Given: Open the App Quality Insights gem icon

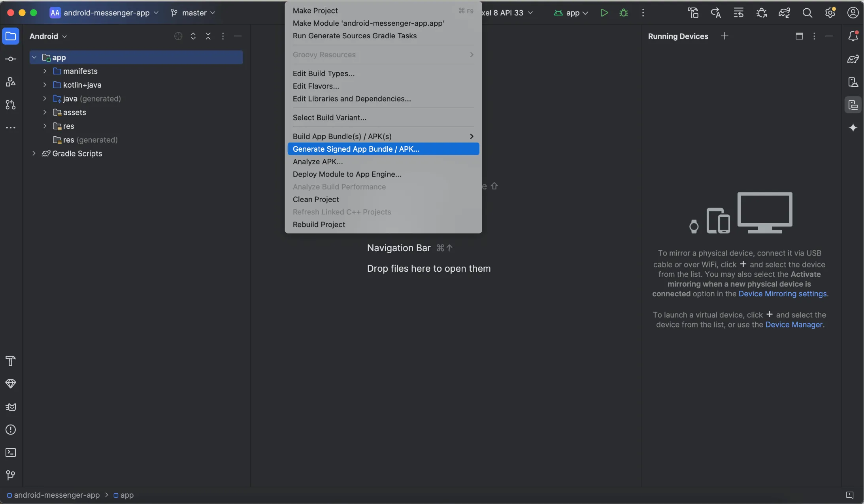Looking at the screenshot, I should pos(11,384).
